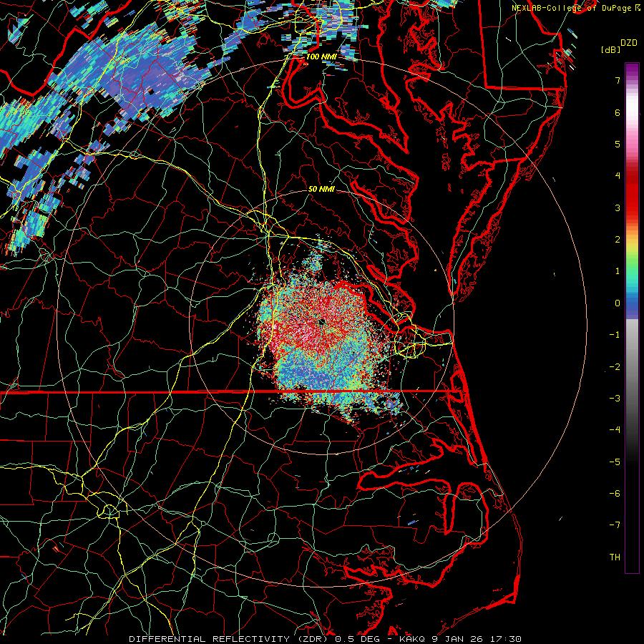Viewport: 644px width, 644px height.
Task: Pick the gray -2 dB segment of the color bar
Action: (x=632, y=367)
